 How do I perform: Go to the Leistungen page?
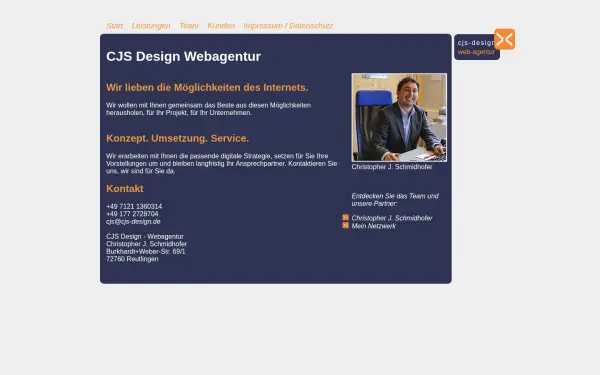151,26
